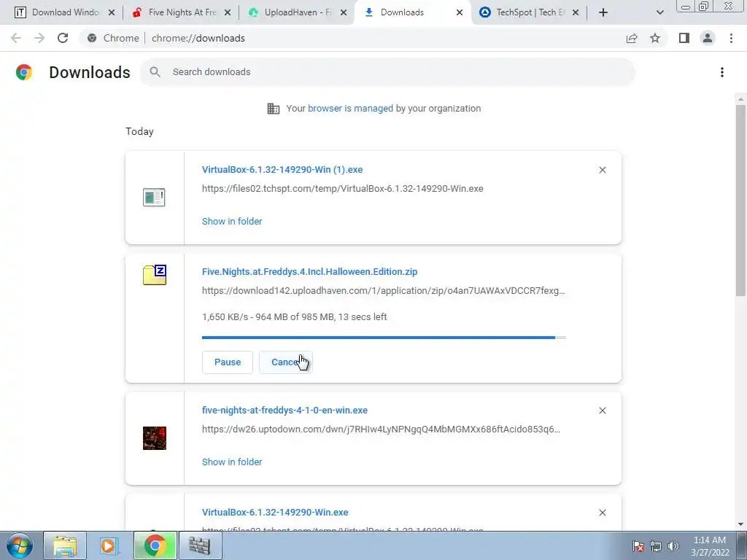Image resolution: width=747 pixels, height=560 pixels.
Task: Click the share page icon in address bar
Action: (x=632, y=38)
